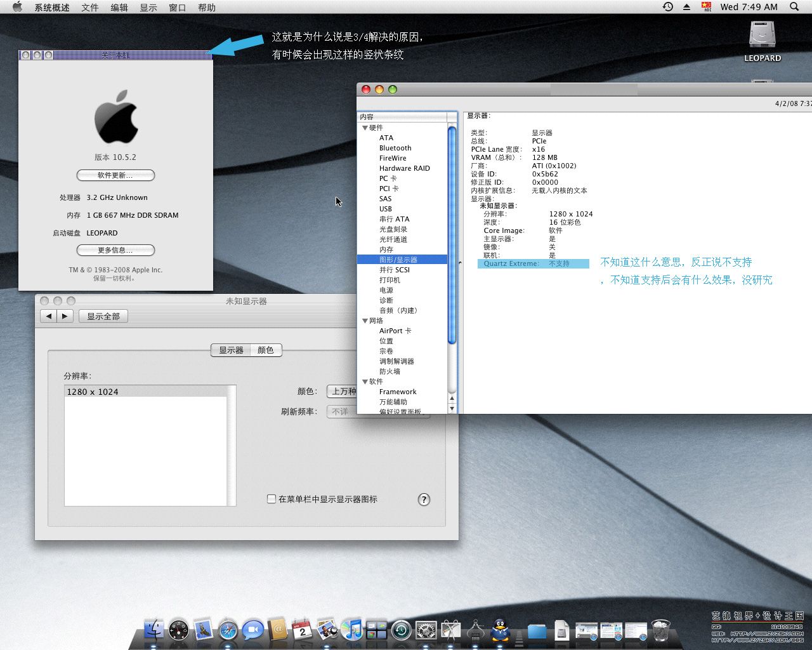Click sidebar scroll down arrow
The image size is (812, 650).
pyautogui.click(x=452, y=408)
